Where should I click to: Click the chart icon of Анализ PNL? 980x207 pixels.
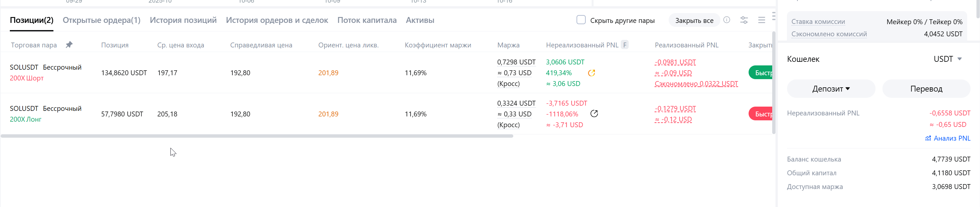928,138
